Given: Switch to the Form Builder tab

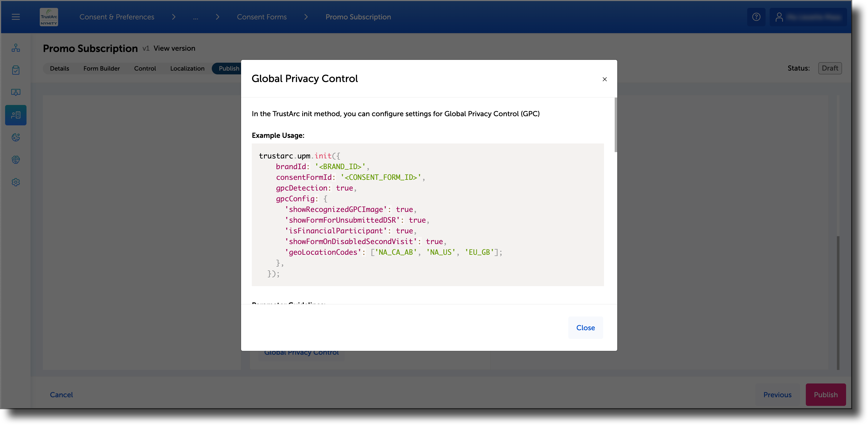Looking at the screenshot, I should 101,68.
